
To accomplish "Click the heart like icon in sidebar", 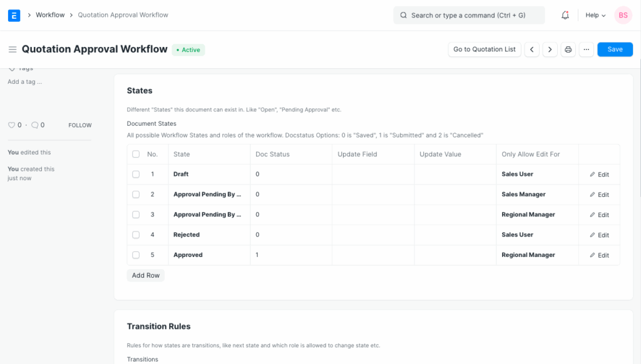I will (11, 125).
